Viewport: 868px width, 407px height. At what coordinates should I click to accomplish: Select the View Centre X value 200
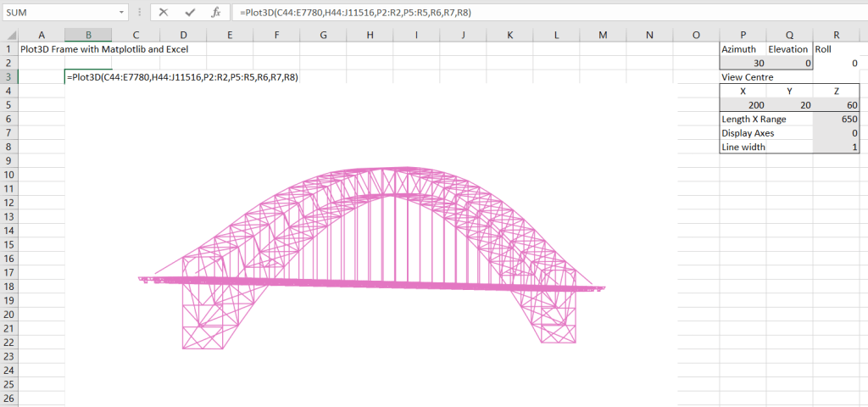743,105
